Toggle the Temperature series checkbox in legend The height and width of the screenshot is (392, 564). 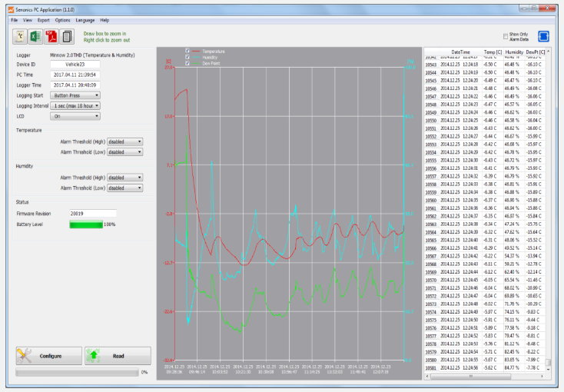click(187, 51)
